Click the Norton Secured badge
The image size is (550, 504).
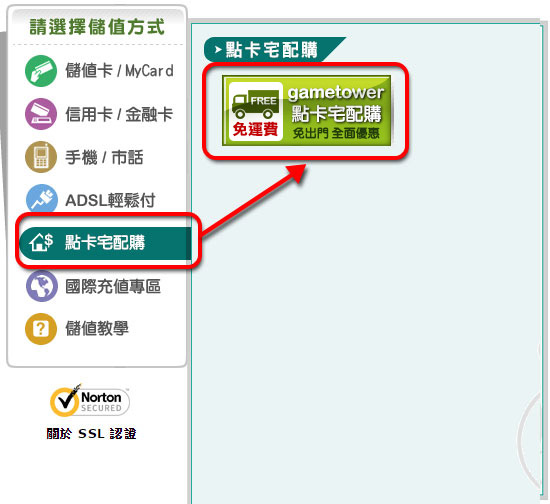click(90, 401)
